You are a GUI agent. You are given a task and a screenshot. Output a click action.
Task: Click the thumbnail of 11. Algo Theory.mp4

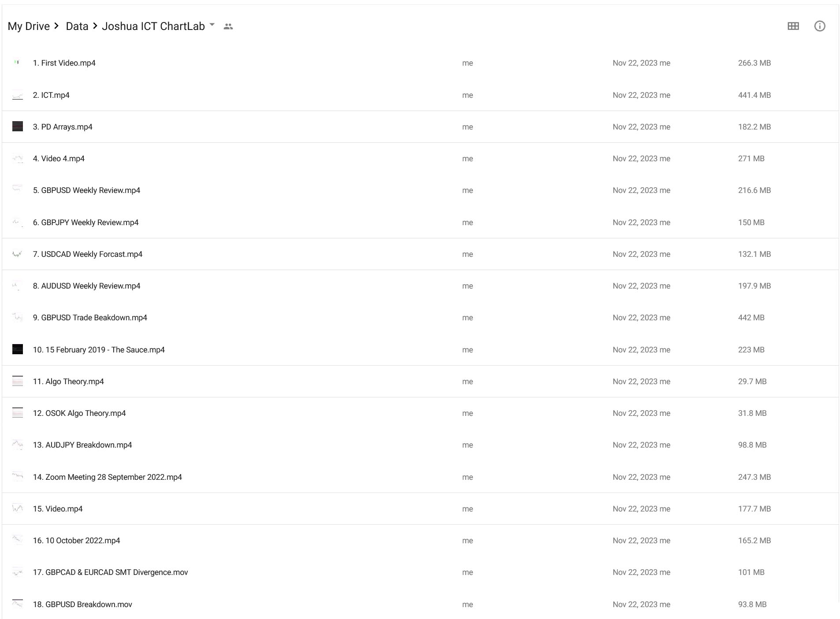point(18,381)
